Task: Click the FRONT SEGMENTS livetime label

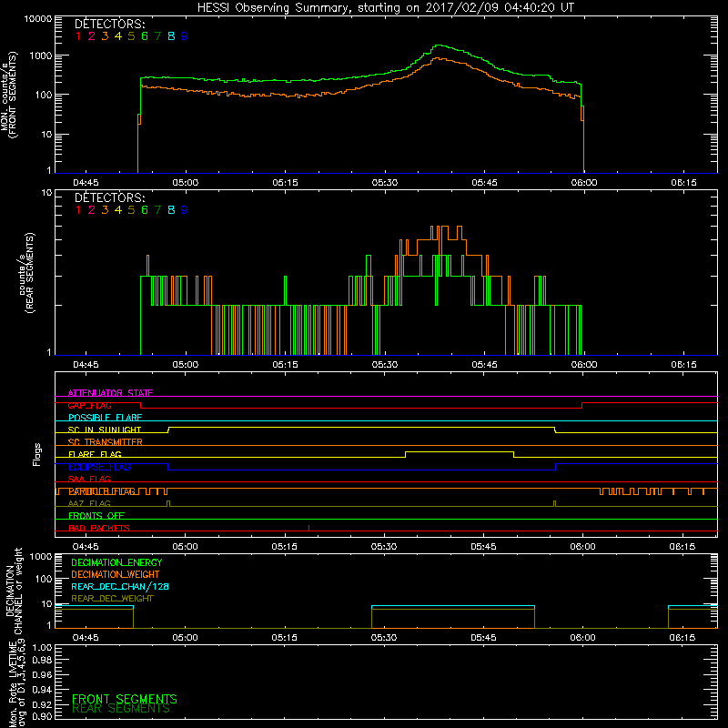Action: 125,699
